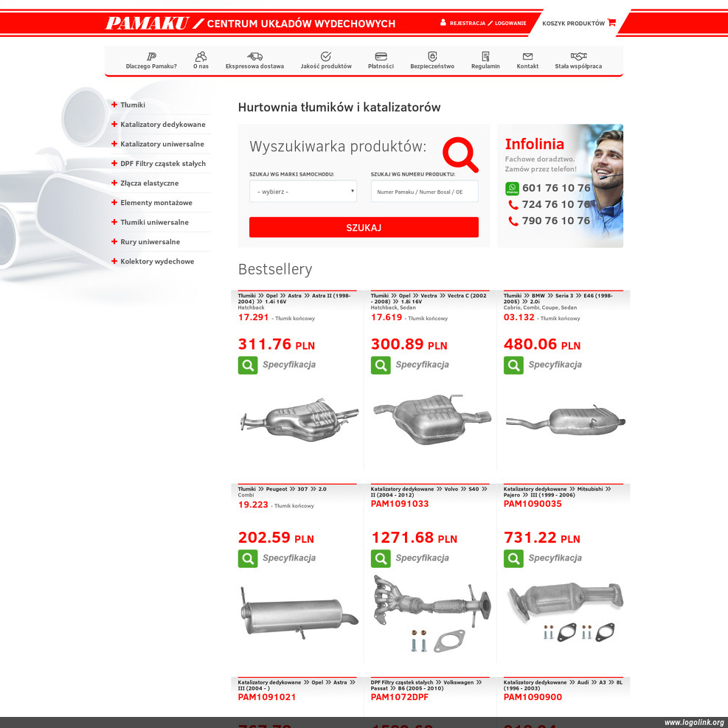Screen dimensions: 728x728
Task: Click green magnifier for the 1271.68 PLN product
Action: 381,558
